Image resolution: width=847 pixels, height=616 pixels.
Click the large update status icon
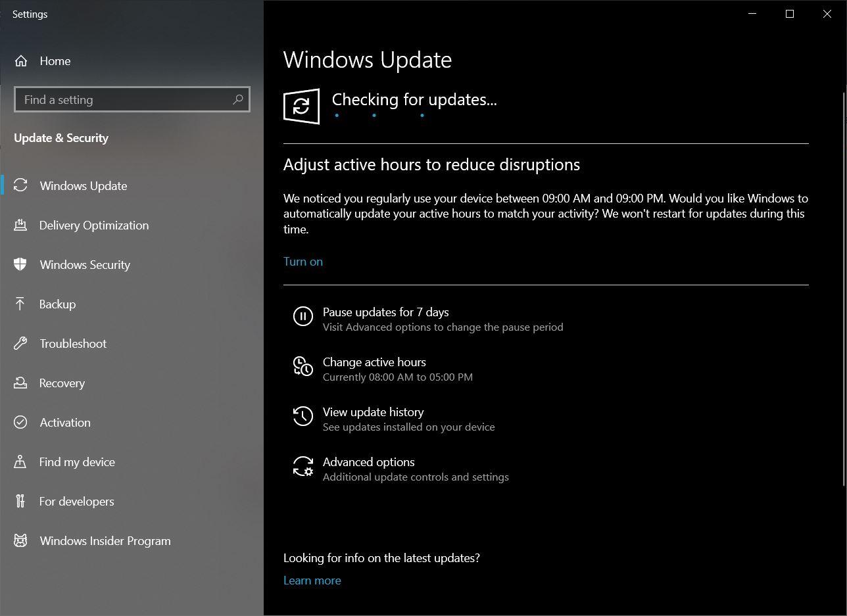[301, 106]
